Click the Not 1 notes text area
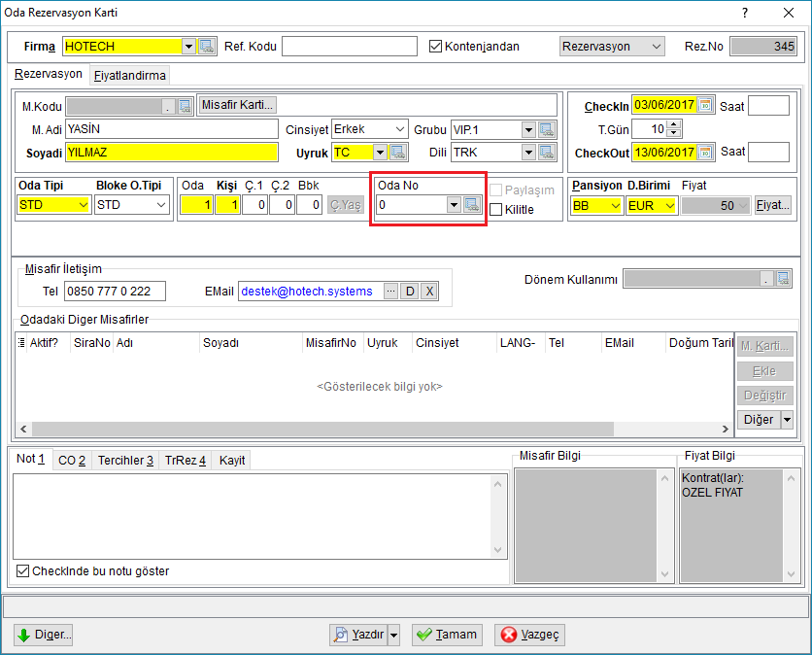Screen dimensions: 812x655 [x=253, y=516]
